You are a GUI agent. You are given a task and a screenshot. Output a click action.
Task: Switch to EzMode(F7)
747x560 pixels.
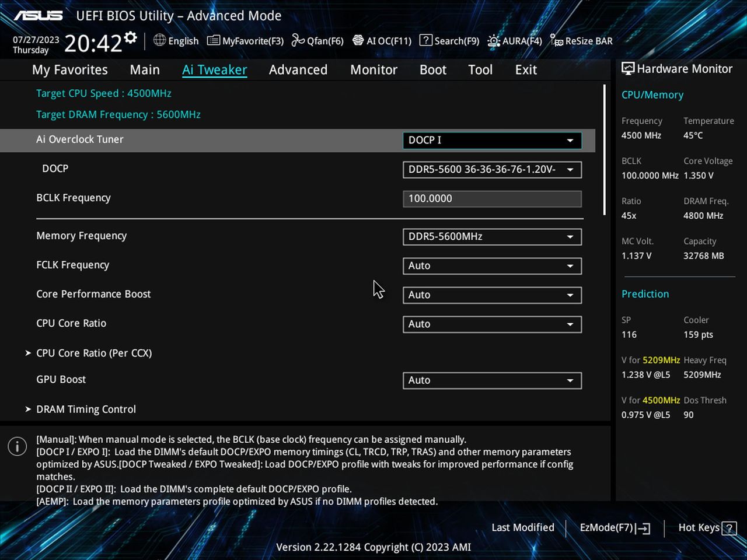615,528
